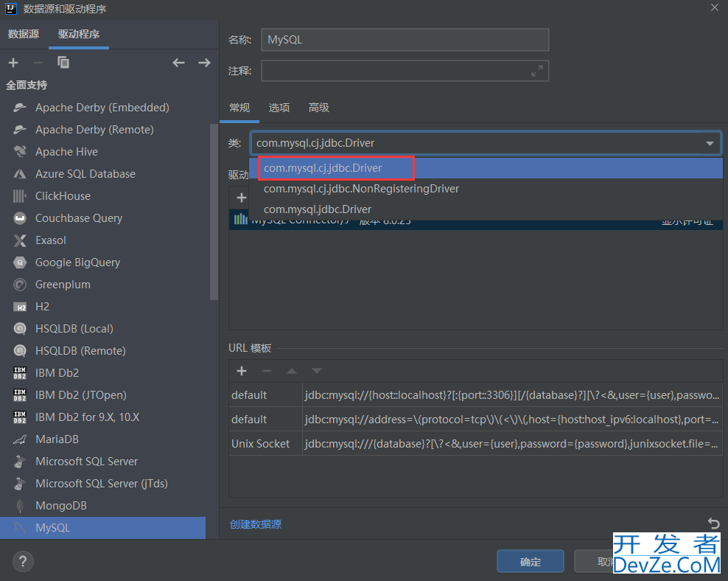728x581 pixels.
Task: Click the Exasol icon
Action: coord(19,240)
